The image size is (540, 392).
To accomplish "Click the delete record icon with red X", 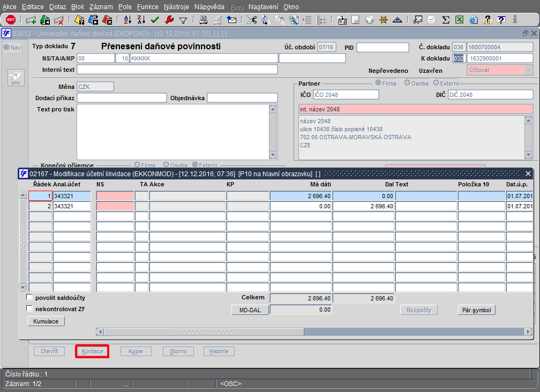I will pos(58,20).
